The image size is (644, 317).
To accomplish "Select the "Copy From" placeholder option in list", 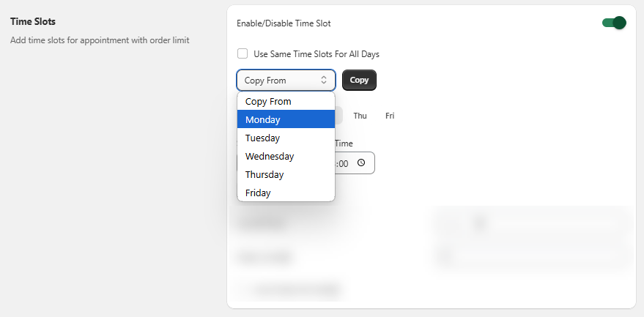I will pos(286,101).
